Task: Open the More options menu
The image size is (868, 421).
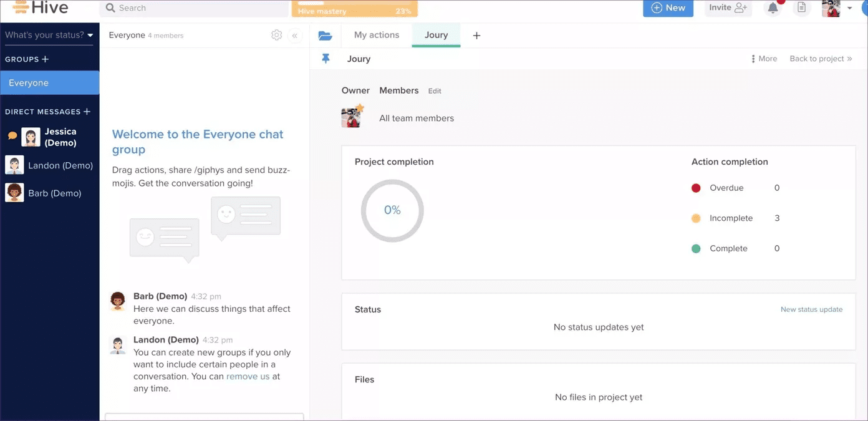Action: click(764, 59)
